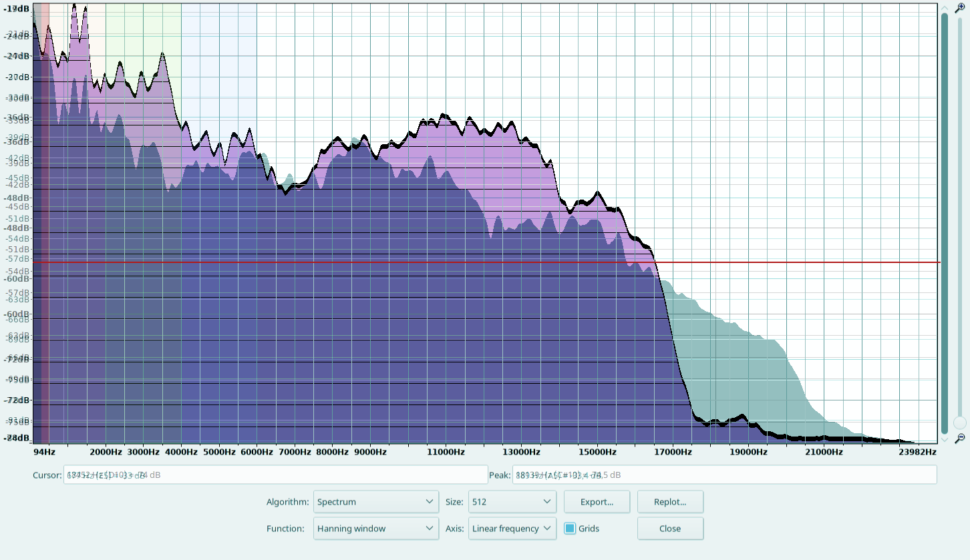Click the zoom in magnifier icon
The width and height of the screenshot is (970, 560).
[x=960, y=7]
